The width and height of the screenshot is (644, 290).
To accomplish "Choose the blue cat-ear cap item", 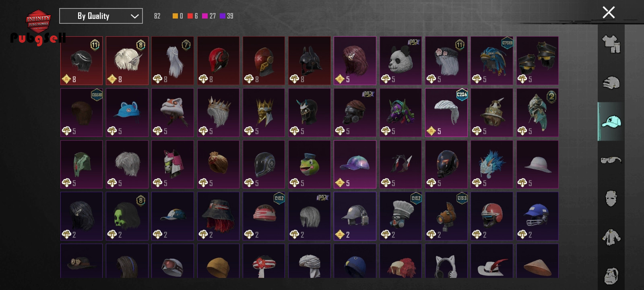I will 127,113.
